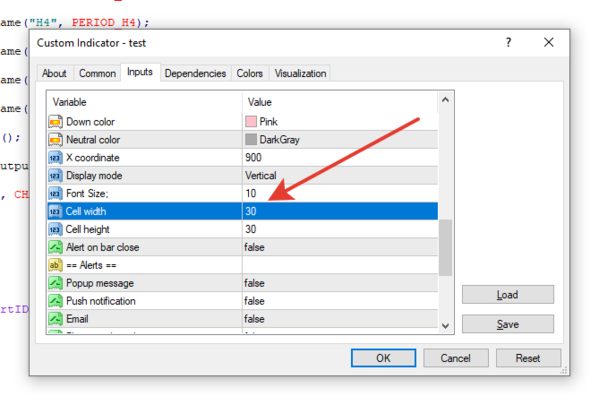Select the Cell width variable name

pos(86,211)
